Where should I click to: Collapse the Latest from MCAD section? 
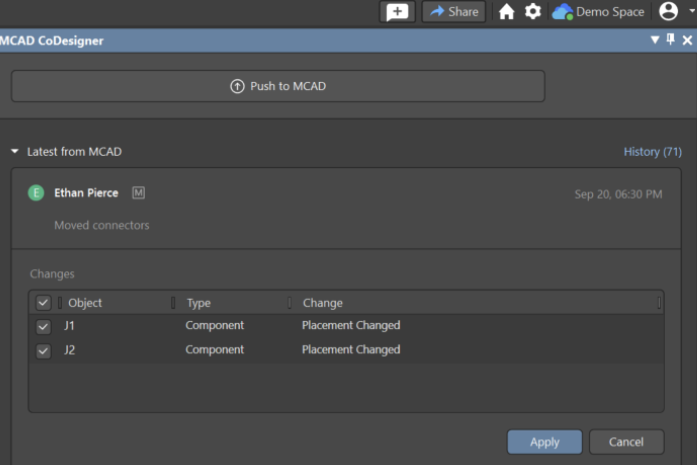15,152
